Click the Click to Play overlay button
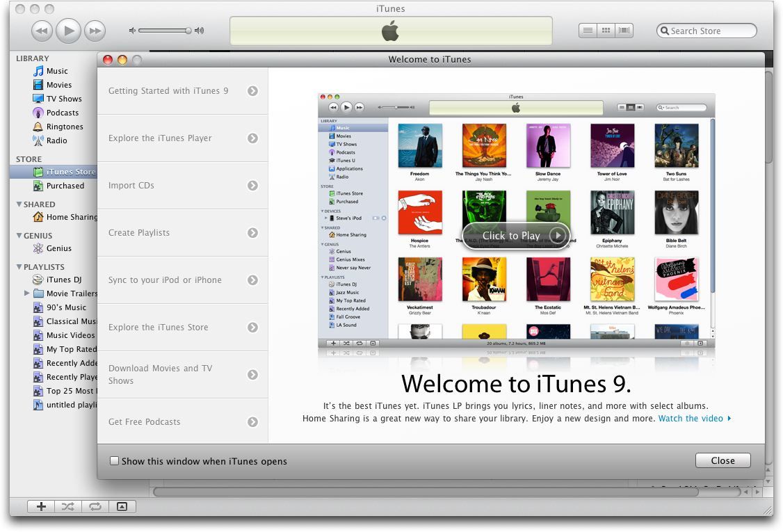 click(516, 235)
